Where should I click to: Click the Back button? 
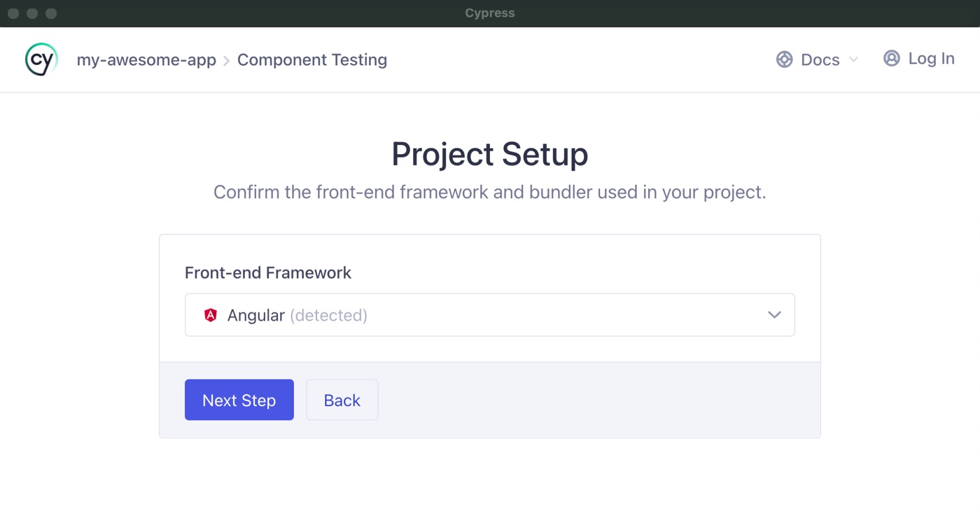pos(342,400)
